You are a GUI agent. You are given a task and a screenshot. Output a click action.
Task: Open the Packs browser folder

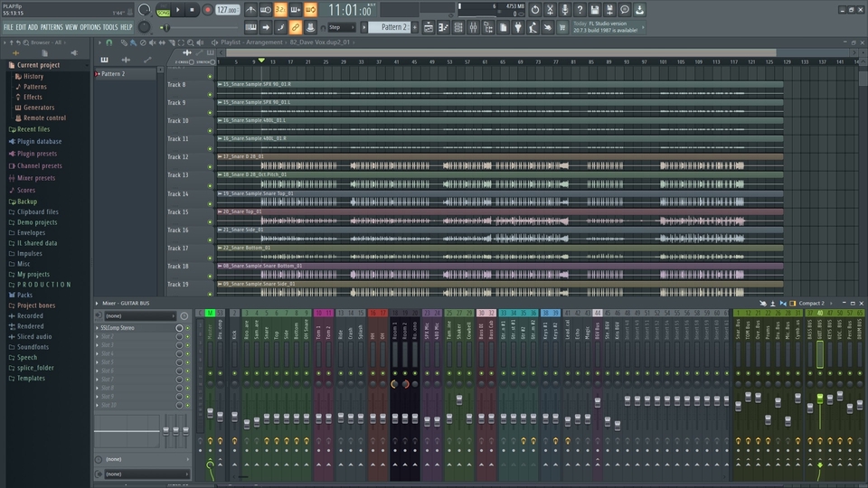pos(24,296)
